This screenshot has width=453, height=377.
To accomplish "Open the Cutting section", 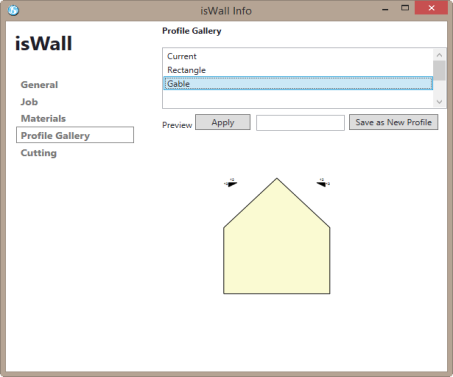I will [x=39, y=153].
